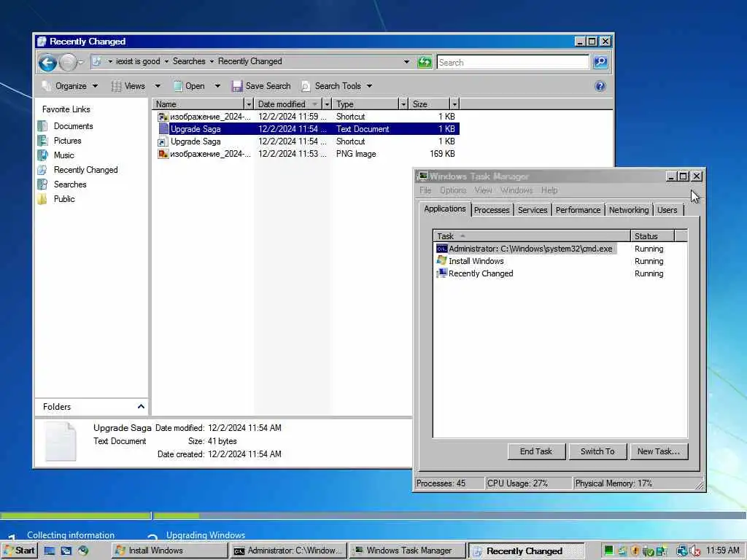Click the Views grid icon
The width and height of the screenshot is (747, 560).
click(116, 86)
